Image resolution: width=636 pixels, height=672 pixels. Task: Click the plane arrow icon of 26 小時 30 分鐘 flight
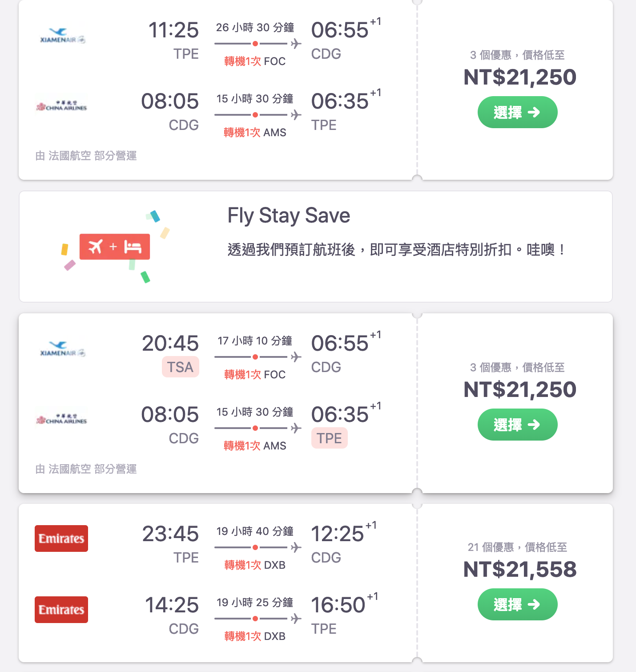pos(296,44)
